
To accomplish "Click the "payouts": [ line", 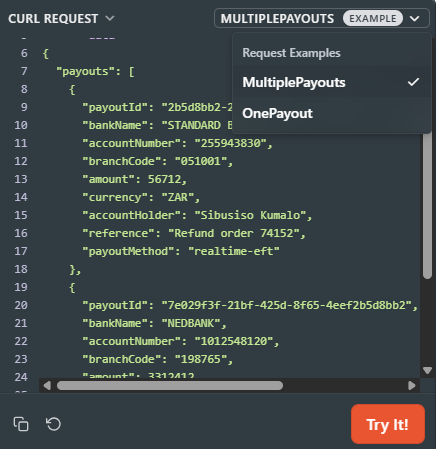I will tap(95, 71).
